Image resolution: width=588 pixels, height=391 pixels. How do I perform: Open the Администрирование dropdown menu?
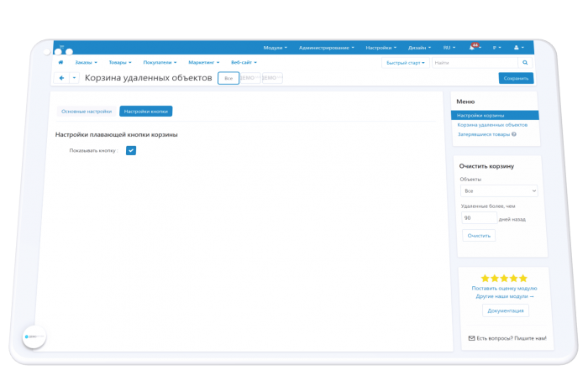point(326,48)
